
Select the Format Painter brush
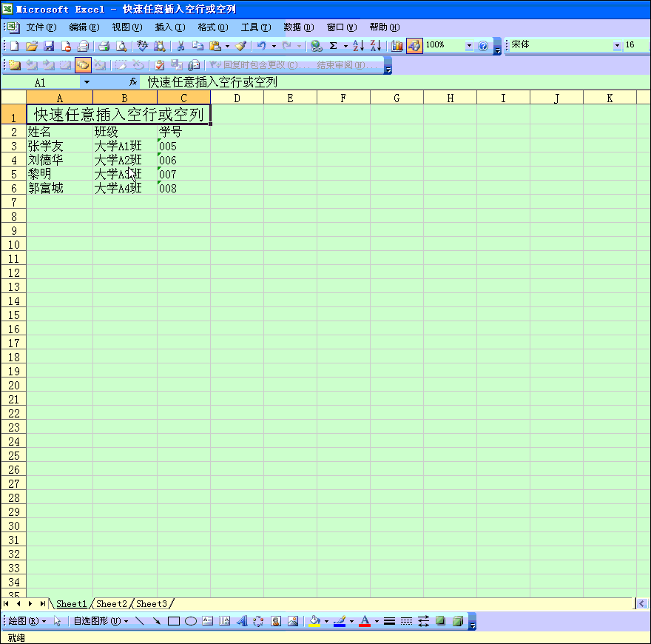[x=240, y=46]
